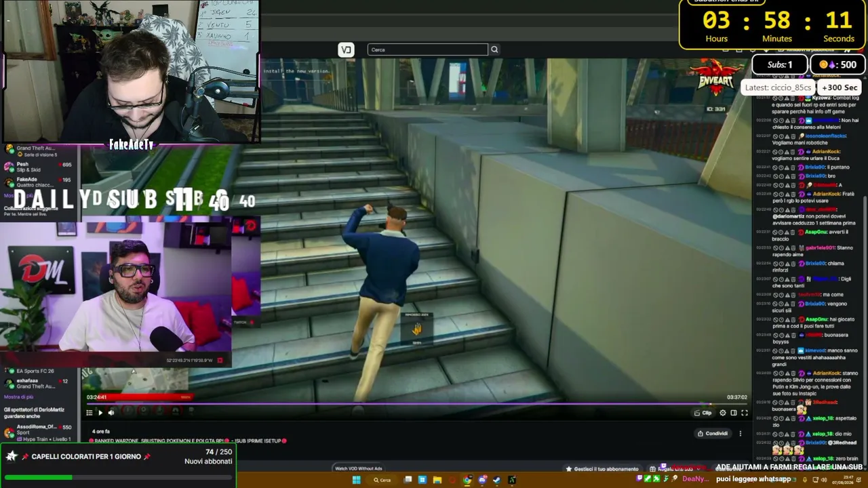Open Google Chrome from the taskbar
The height and width of the screenshot is (488, 868).
pyautogui.click(x=467, y=480)
